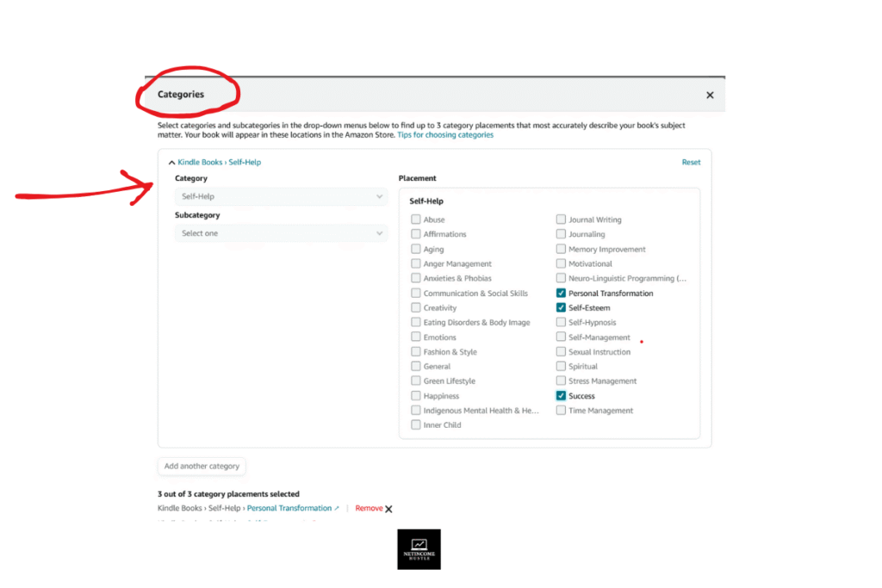The height and width of the screenshot is (588, 882).
Task: Check Eating Disorders & Body Image checkbox
Action: pyautogui.click(x=416, y=322)
